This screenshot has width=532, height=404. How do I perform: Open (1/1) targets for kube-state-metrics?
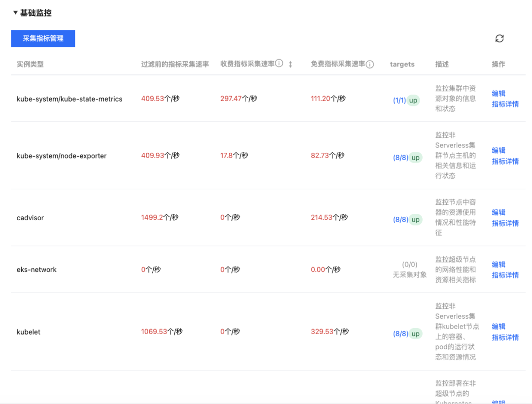(x=399, y=101)
